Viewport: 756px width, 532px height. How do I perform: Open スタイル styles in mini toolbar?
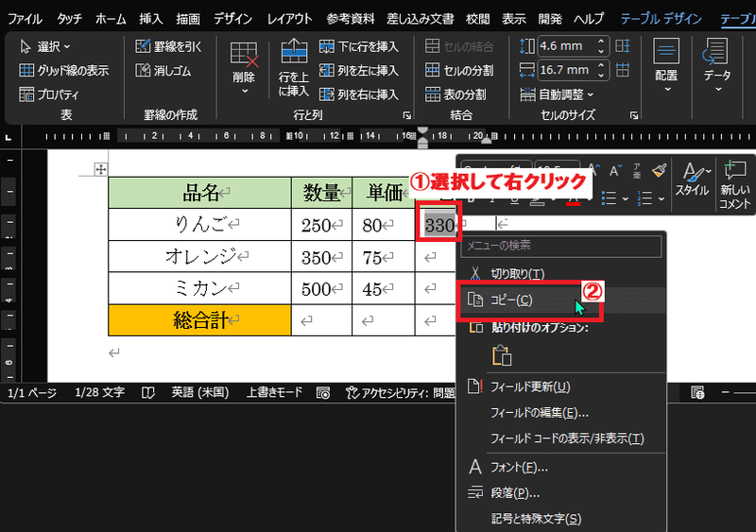tap(693, 180)
